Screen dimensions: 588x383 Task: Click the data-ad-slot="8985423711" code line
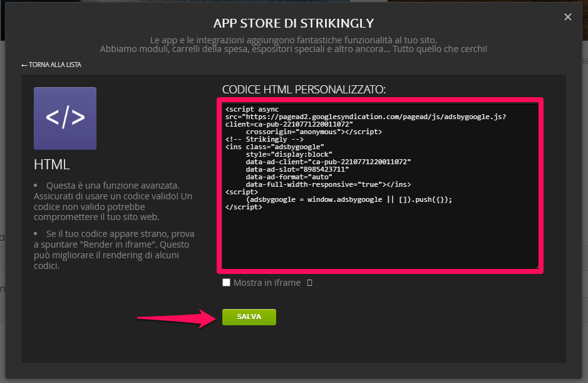(297, 169)
